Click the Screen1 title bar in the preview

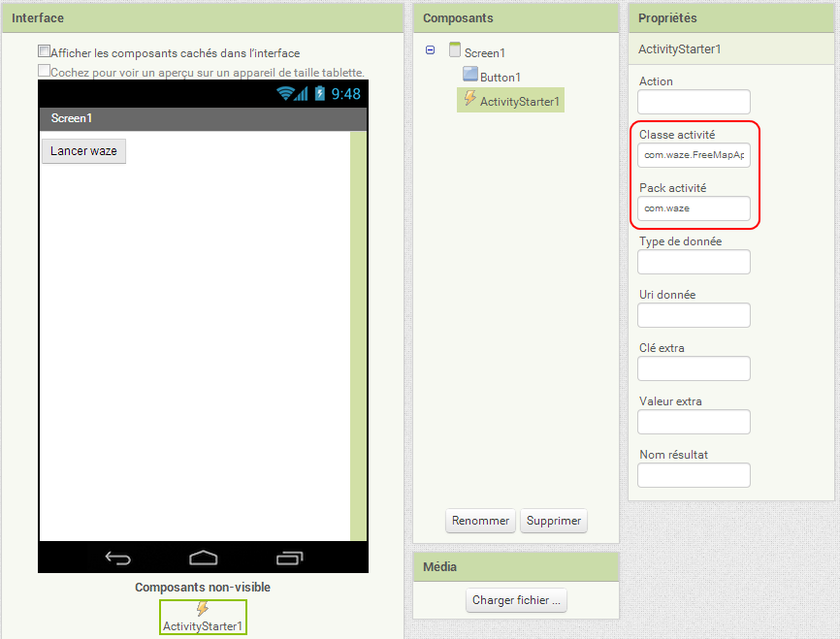click(x=203, y=119)
